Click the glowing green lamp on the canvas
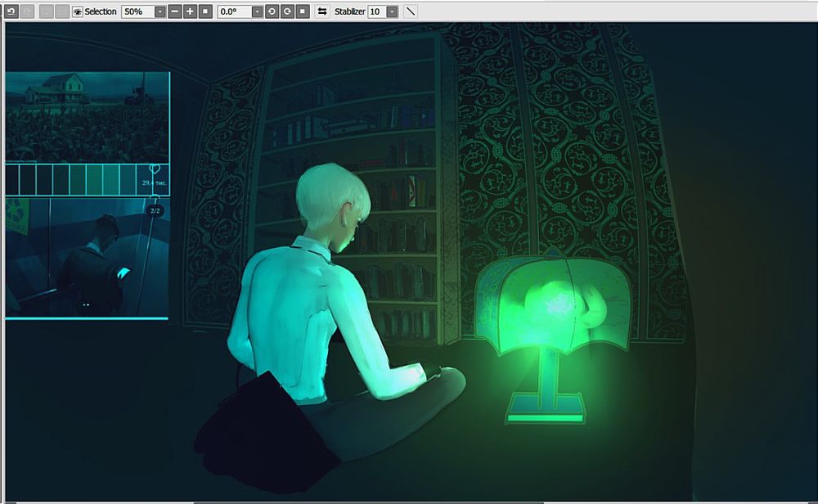Screen dimensions: 818x504 point(553,335)
